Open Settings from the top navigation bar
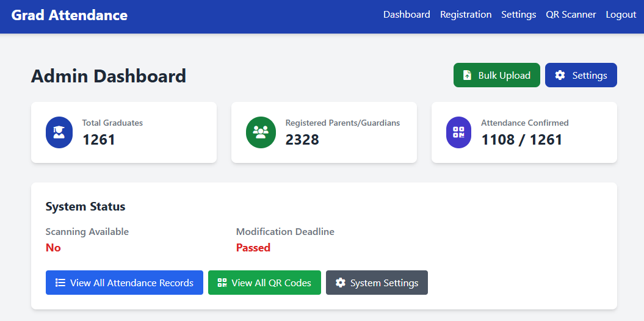644x321 pixels. click(x=518, y=15)
